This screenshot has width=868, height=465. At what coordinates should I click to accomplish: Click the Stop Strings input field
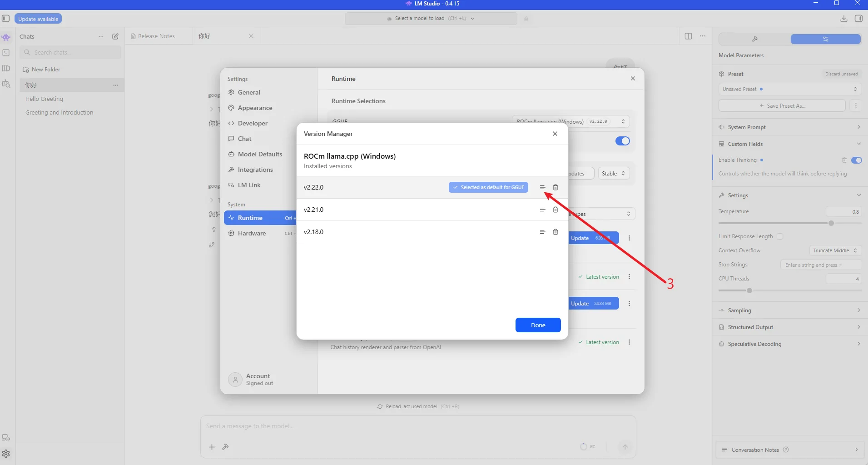pos(821,265)
